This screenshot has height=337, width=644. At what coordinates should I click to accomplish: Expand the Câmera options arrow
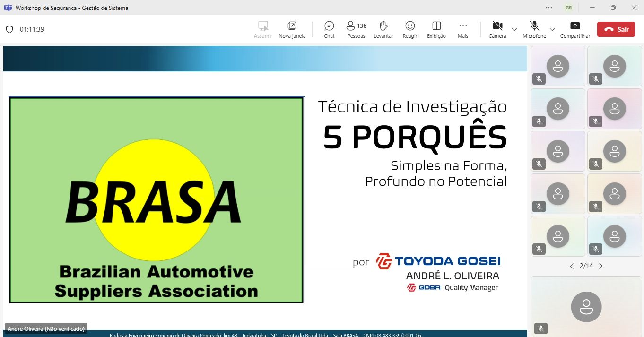pos(514,29)
